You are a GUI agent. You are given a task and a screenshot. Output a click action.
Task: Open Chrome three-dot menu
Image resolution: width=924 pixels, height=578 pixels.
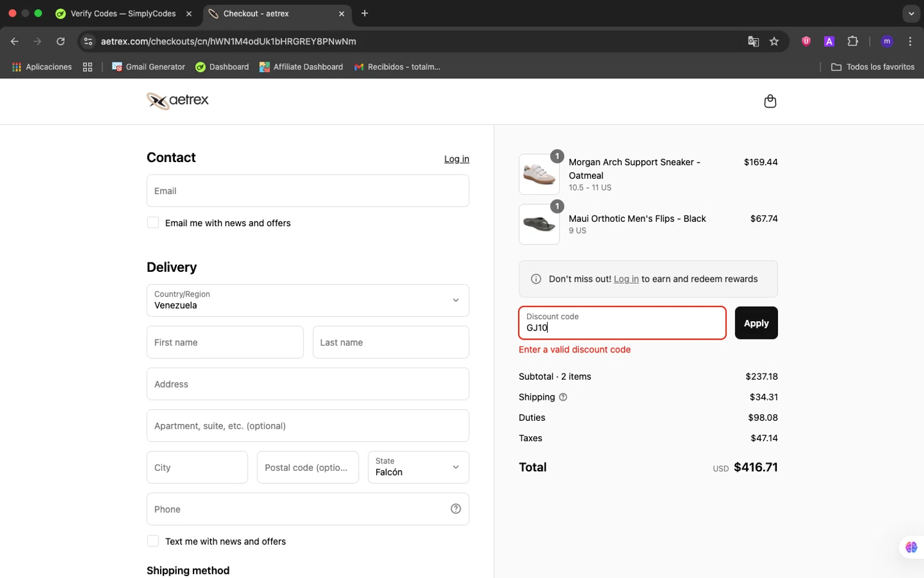click(910, 41)
